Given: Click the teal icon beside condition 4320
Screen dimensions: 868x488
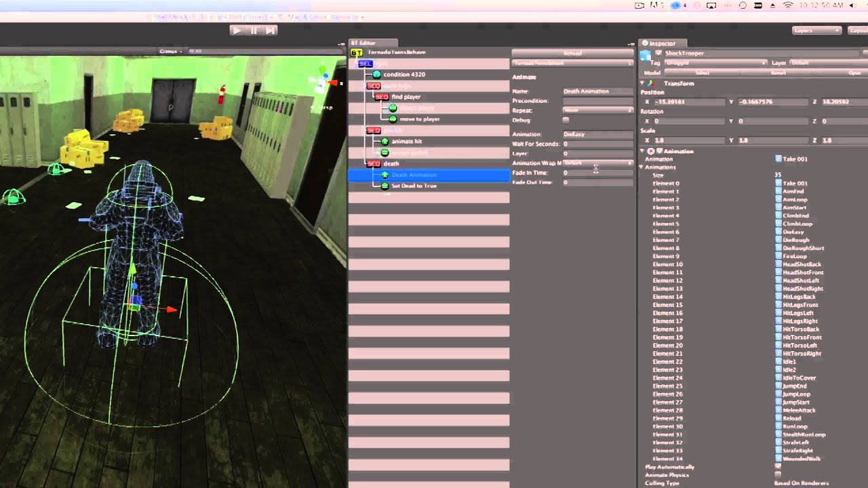Looking at the screenshot, I should [x=376, y=75].
